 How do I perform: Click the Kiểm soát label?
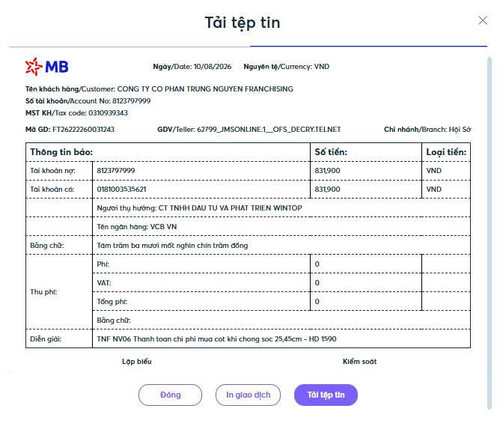coord(360,362)
